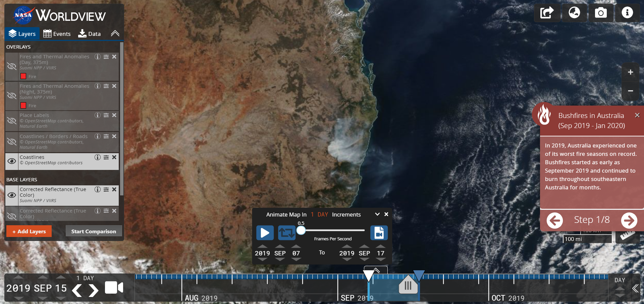Screen dimensions: 644x304
Task: Click the NASA logo
Action: (23, 15)
